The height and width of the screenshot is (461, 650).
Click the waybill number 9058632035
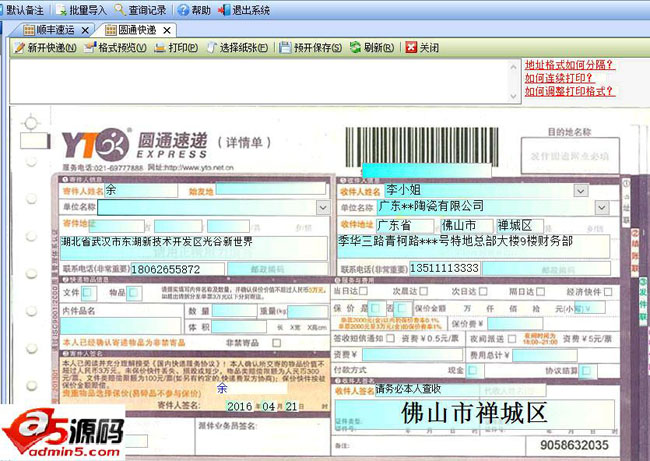point(574,445)
